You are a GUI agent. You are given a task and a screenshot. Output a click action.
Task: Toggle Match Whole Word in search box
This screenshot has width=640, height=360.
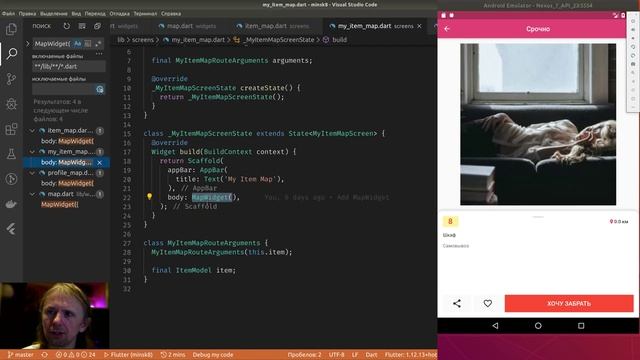coord(88,43)
